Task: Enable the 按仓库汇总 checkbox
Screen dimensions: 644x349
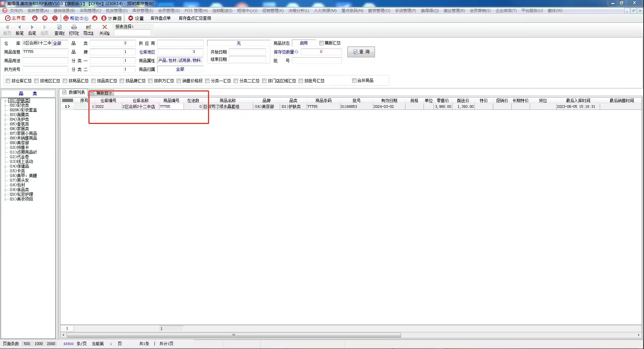Action: (x=8, y=81)
